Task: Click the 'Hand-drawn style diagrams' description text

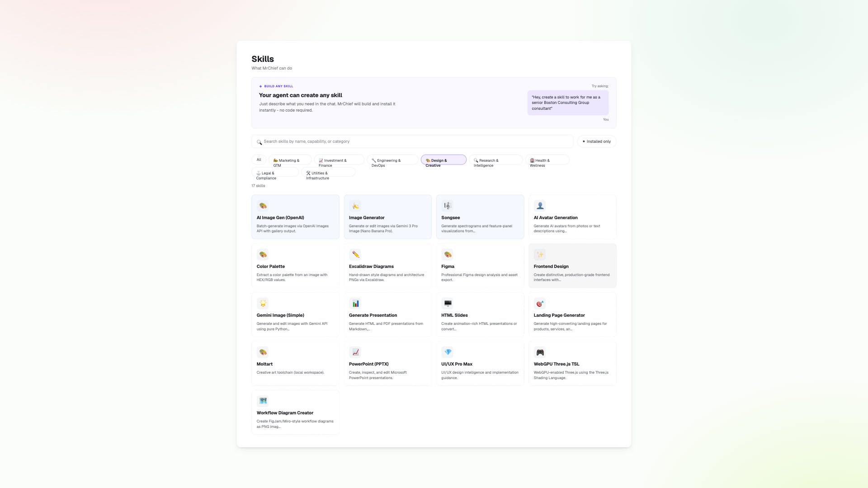Action: pyautogui.click(x=387, y=277)
